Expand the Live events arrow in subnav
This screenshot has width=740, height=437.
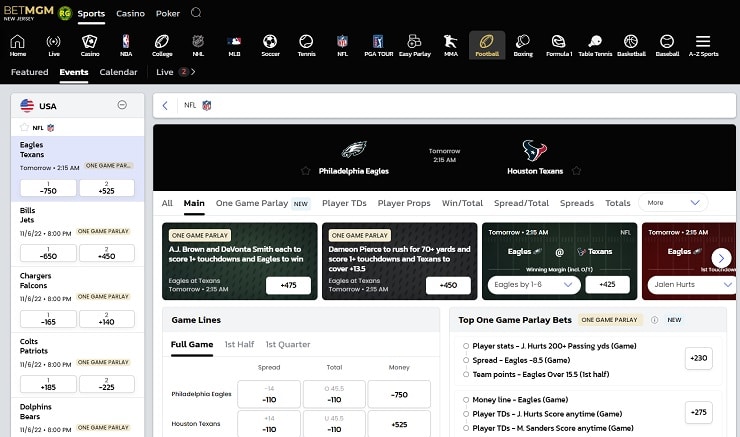coord(193,72)
